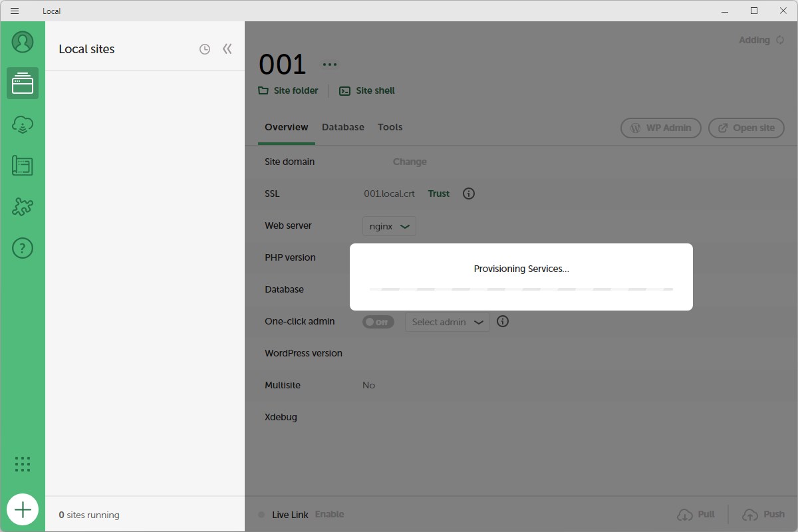Change the site domain
The height and width of the screenshot is (532, 798).
point(410,162)
